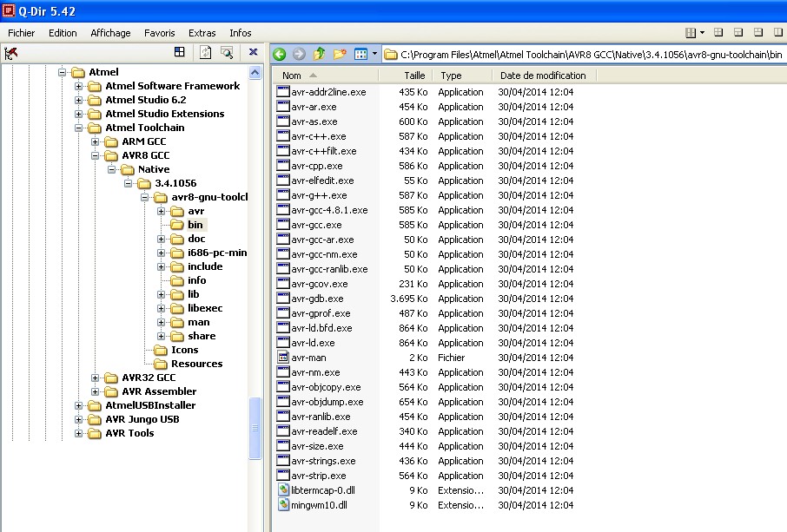Image resolution: width=787 pixels, height=532 pixels.
Task: Select the avr-gcc.exe file icon
Action: 283,225
